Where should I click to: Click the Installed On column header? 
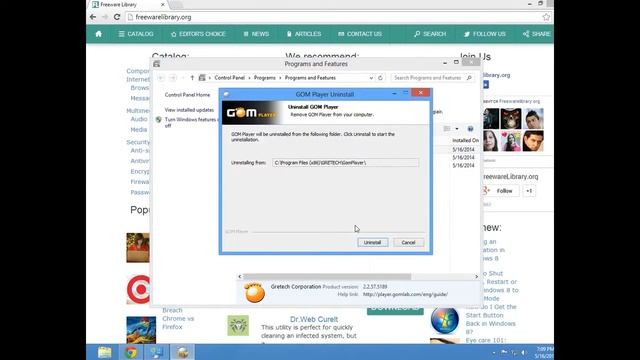pyautogui.click(x=465, y=140)
